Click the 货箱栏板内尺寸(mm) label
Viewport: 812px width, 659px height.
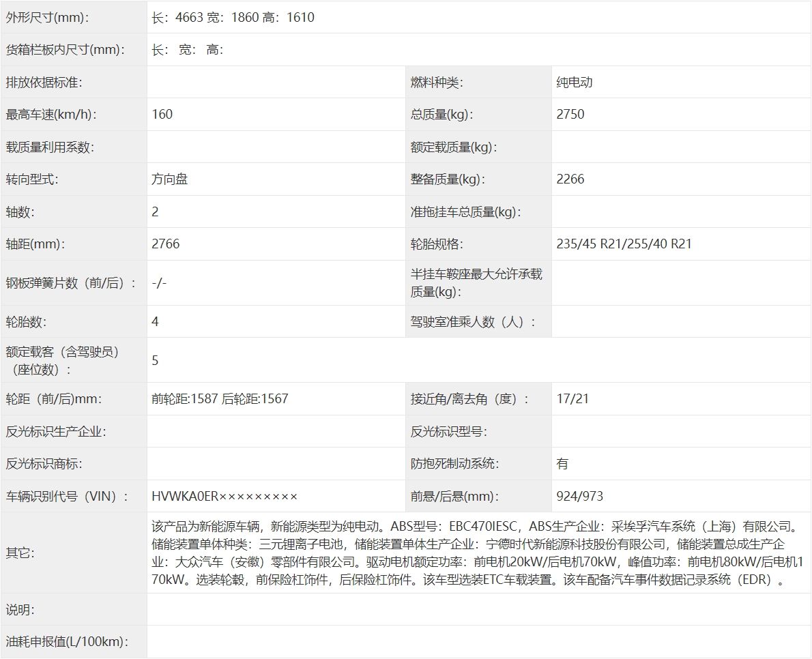coord(66,50)
